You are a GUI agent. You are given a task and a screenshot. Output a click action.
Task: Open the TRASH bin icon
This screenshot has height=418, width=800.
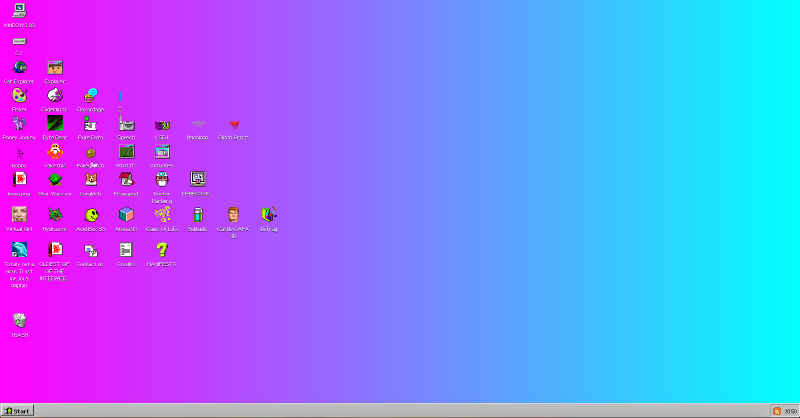(x=19, y=321)
